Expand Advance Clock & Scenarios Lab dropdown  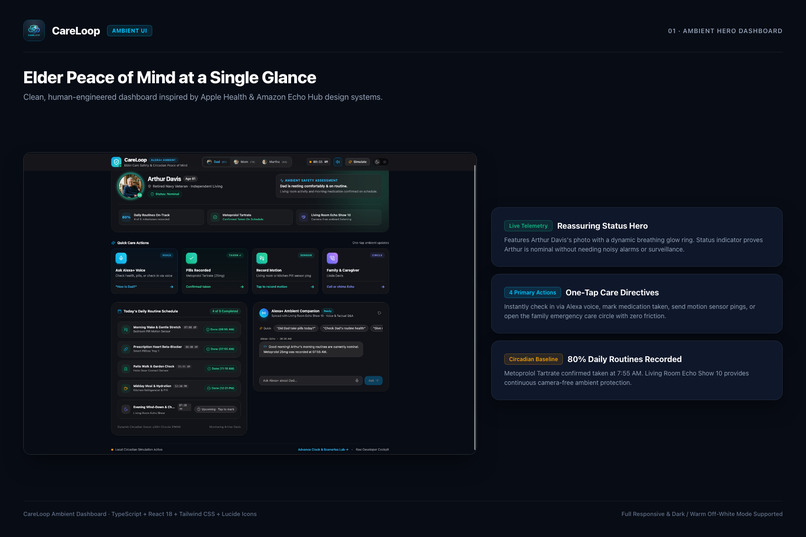pyautogui.click(x=323, y=450)
